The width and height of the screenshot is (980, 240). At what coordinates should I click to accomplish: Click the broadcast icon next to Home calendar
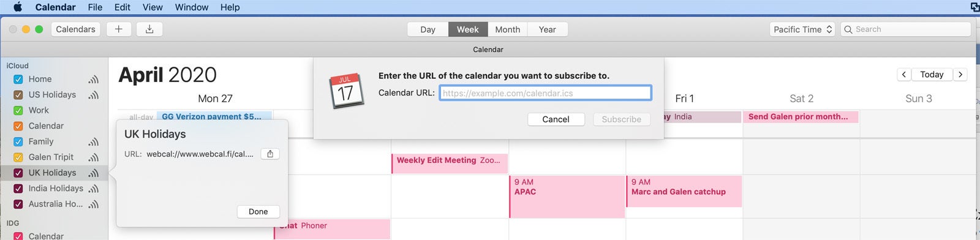pyautogui.click(x=93, y=80)
